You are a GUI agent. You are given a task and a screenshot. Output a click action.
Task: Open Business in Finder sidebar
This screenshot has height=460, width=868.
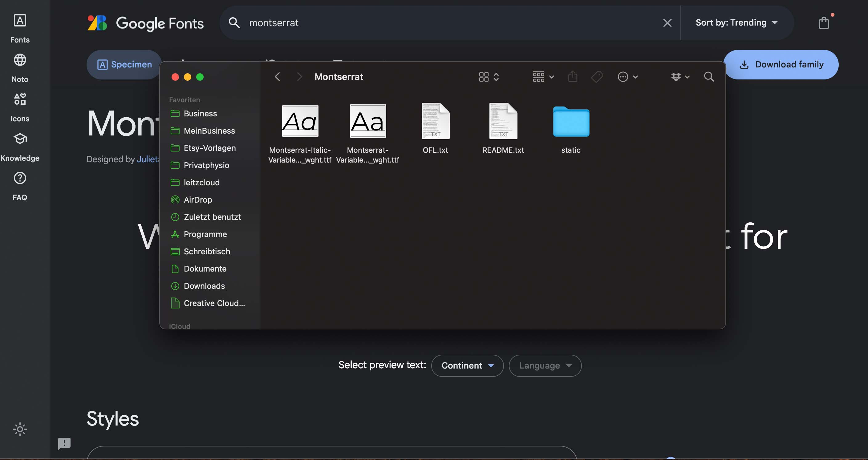point(209,114)
